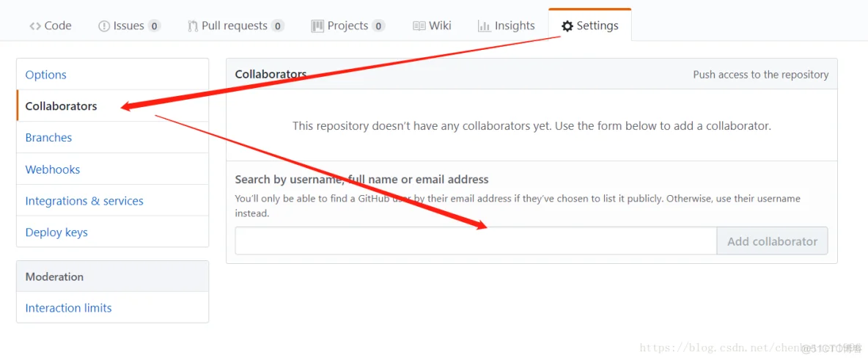Switch to the Issues tab
The height and width of the screenshot is (360, 868).
(x=130, y=26)
